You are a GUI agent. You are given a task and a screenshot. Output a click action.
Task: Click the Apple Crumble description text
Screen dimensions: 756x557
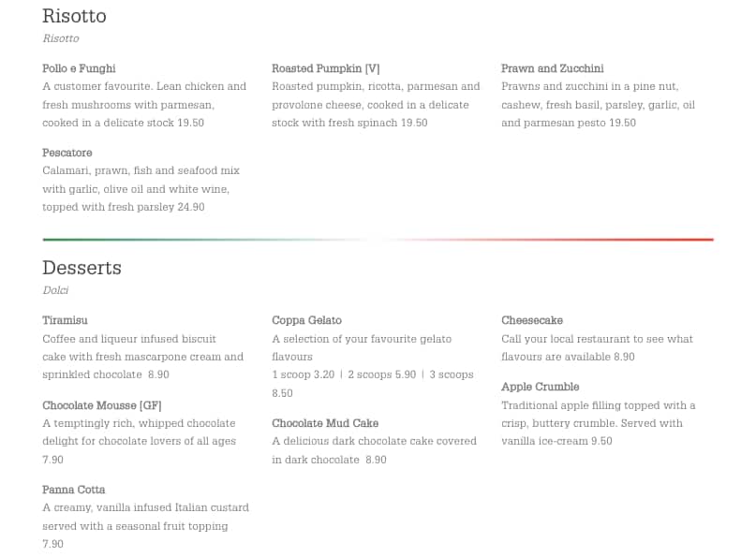(x=598, y=423)
